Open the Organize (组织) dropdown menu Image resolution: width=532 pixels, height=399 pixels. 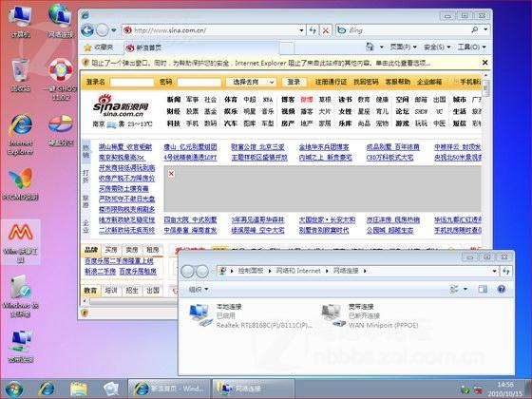tap(199, 290)
